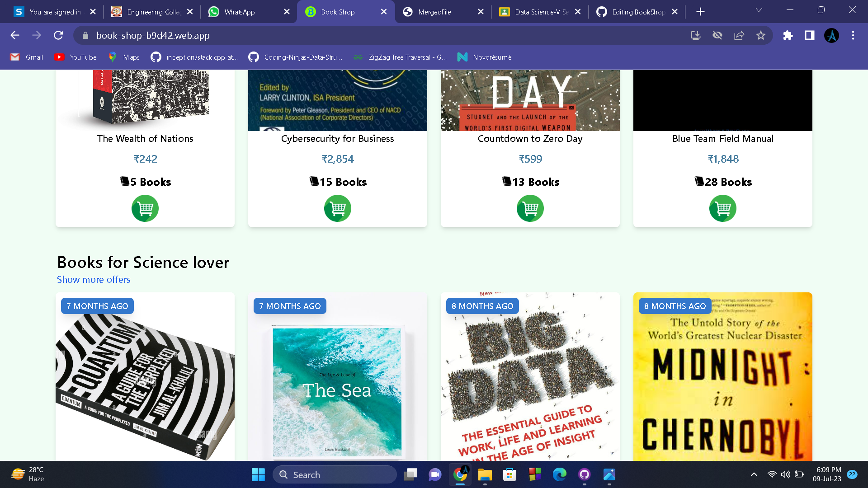Click the Windows taskbar Search box

[x=335, y=474]
